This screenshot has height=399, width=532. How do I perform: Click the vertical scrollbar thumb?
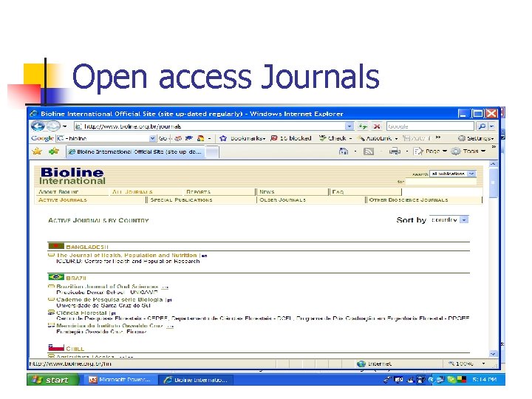pos(493,183)
